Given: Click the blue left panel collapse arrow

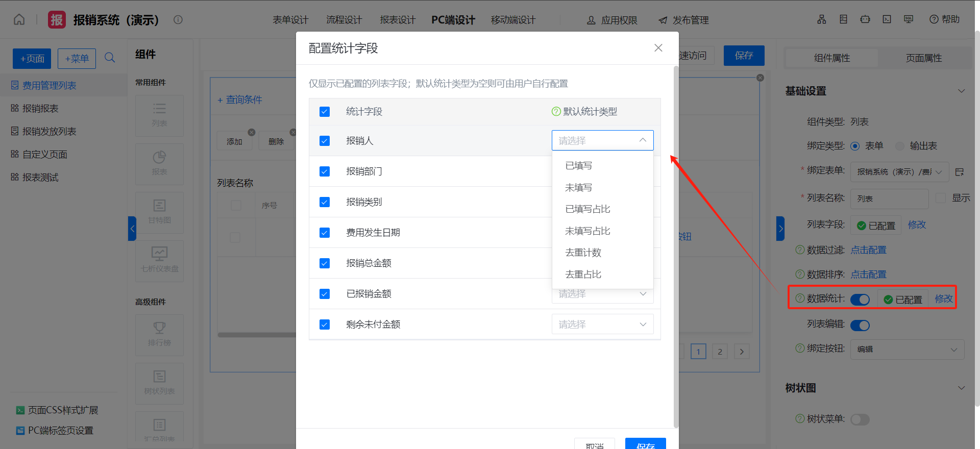Looking at the screenshot, I should point(132,229).
